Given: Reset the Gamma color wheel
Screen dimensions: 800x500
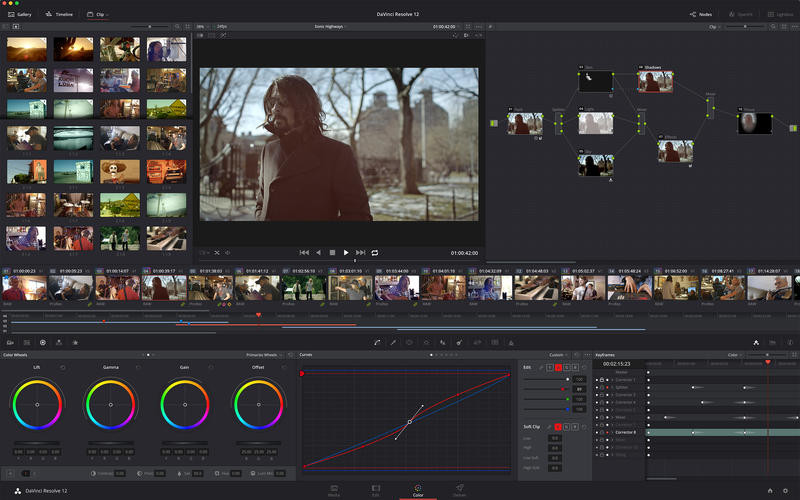Looking at the screenshot, I should click(x=136, y=367).
